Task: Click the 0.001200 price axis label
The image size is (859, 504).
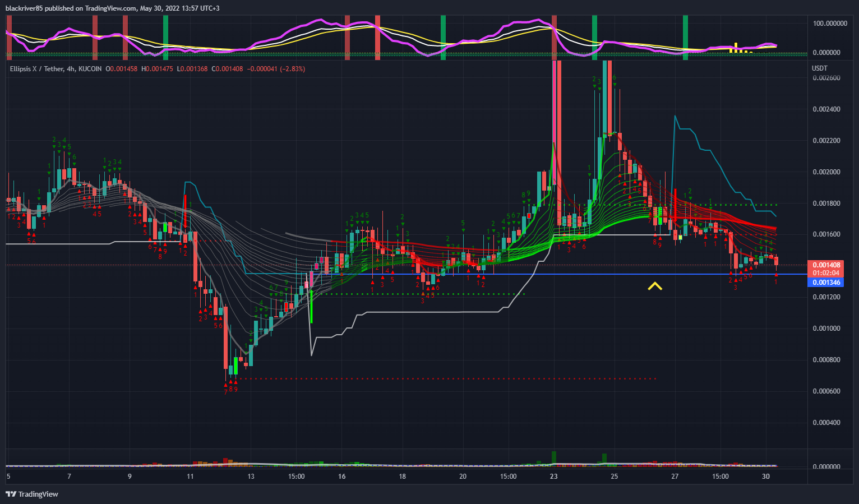Action: pos(826,297)
